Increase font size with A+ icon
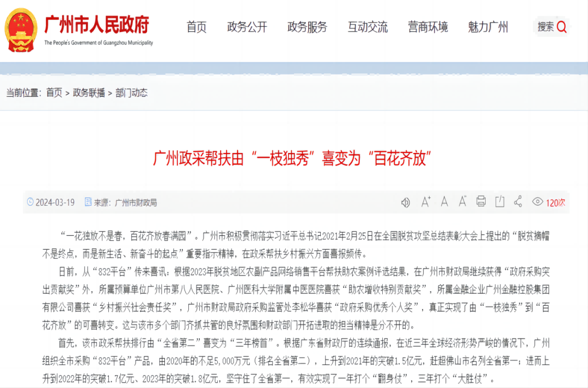The width and height of the screenshot is (588, 388). point(426,202)
